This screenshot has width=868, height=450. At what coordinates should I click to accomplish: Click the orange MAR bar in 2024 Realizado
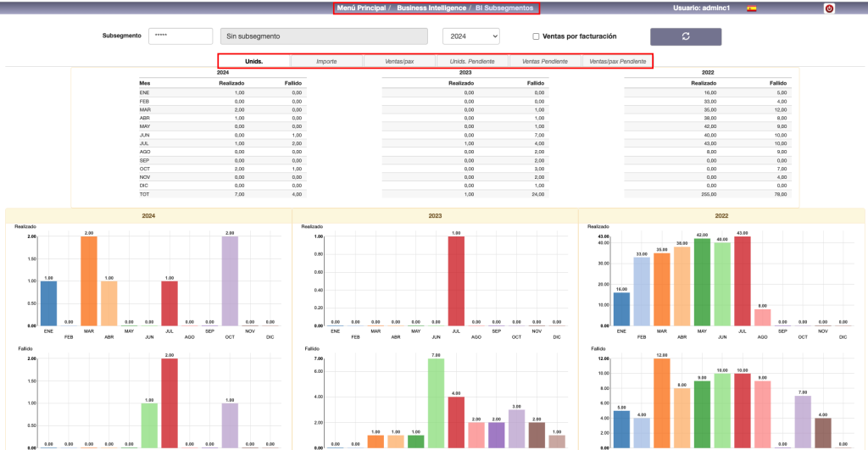90,281
